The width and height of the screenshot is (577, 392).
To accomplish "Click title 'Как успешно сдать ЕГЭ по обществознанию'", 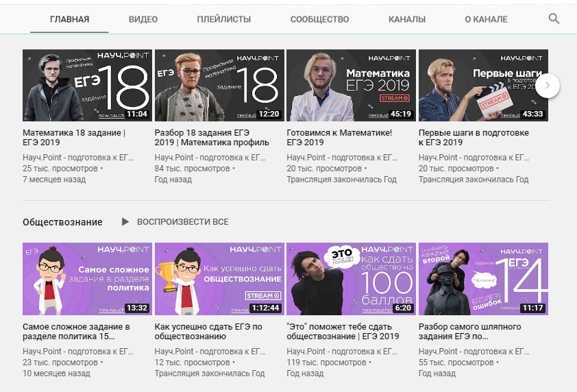I will coord(208,332).
